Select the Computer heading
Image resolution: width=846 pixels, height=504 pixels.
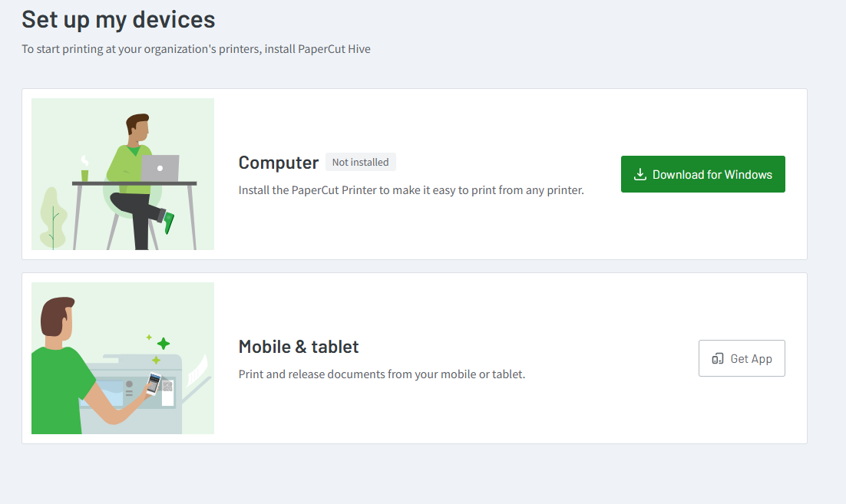click(x=279, y=163)
